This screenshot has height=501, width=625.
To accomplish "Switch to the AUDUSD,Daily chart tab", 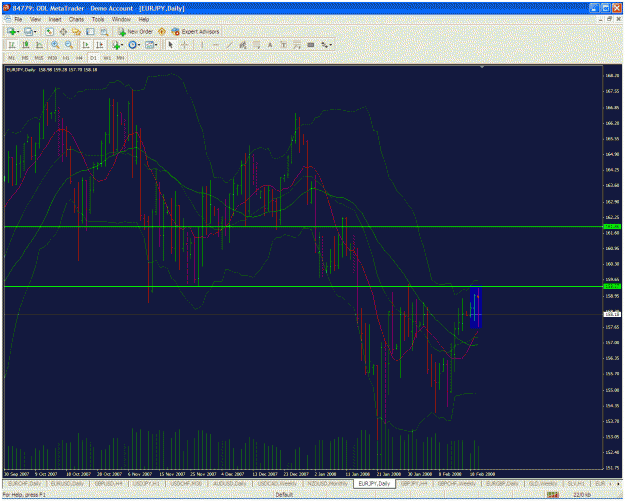I will point(230,484).
